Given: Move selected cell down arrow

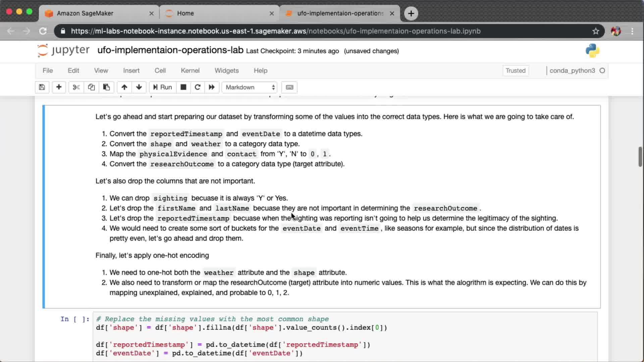Looking at the screenshot, I should click(139, 87).
